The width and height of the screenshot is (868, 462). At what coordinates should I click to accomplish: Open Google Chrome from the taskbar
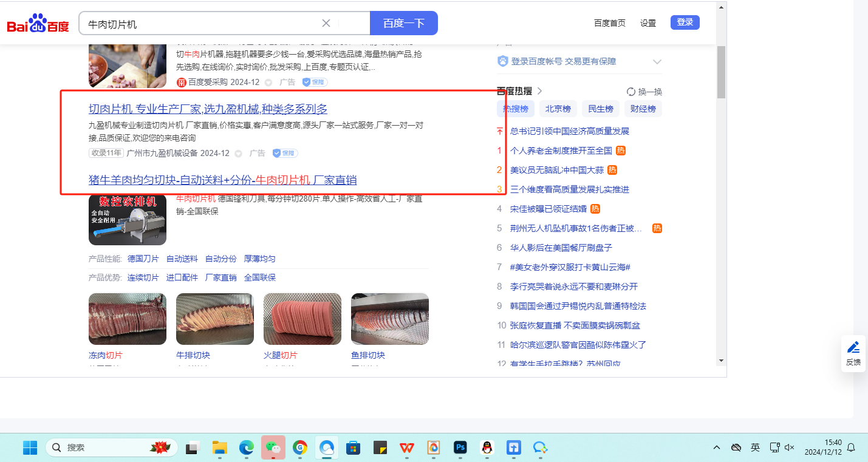coord(300,448)
